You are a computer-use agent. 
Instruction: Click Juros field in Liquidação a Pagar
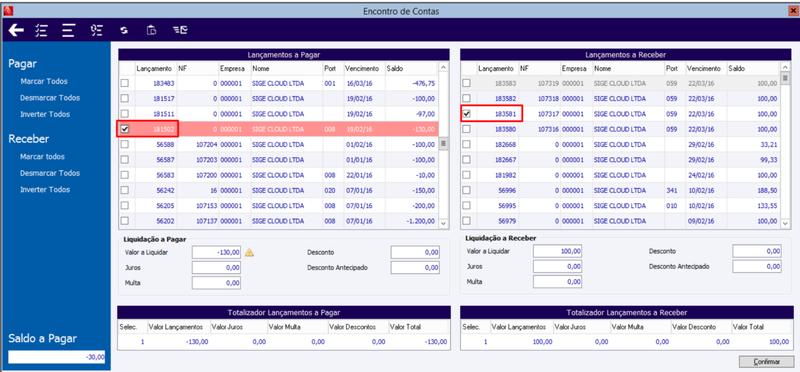point(216,267)
